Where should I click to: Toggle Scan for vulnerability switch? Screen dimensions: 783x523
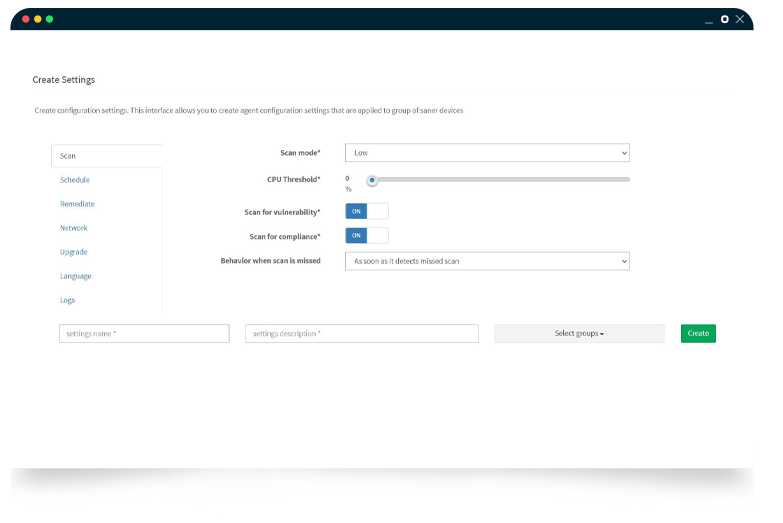click(367, 211)
